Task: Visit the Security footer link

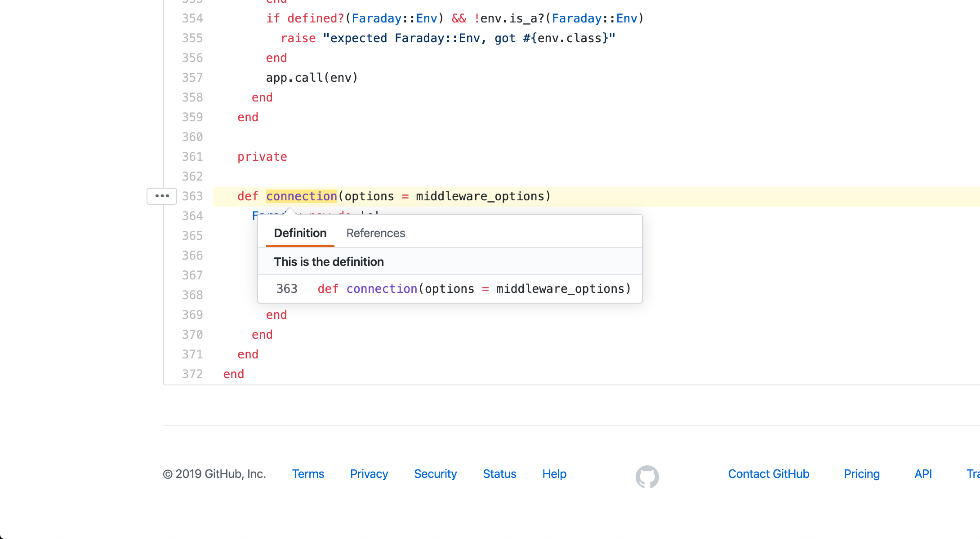Action: (x=435, y=474)
